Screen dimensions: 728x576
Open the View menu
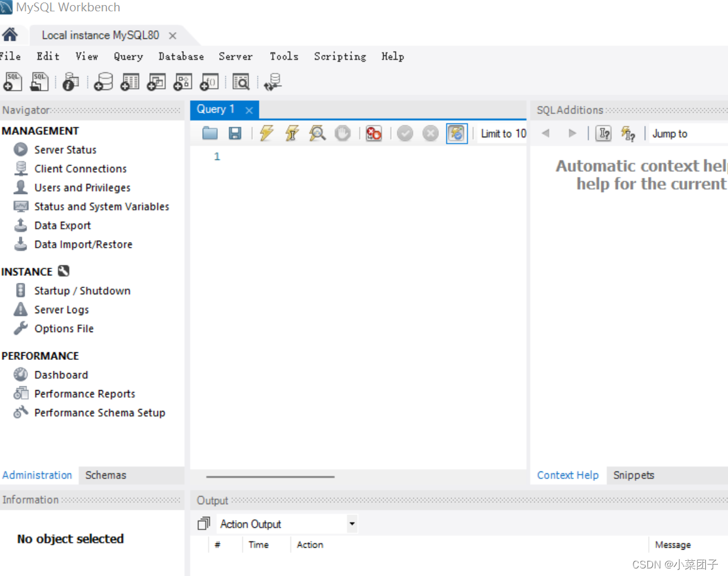pos(87,56)
